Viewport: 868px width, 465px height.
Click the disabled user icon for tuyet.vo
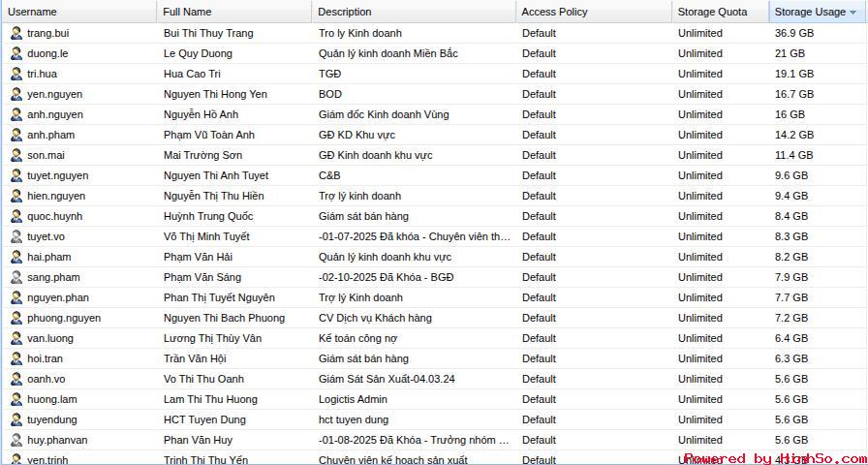point(15,236)
